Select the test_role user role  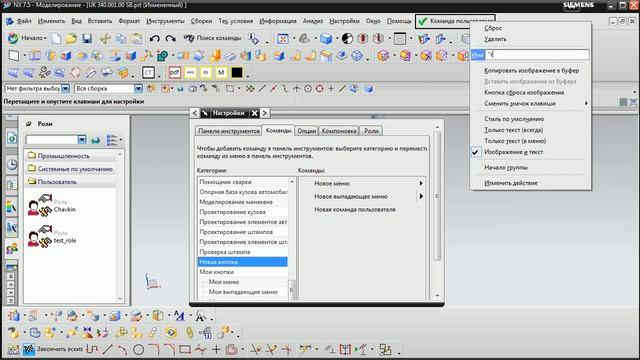click(x=51, y=236)
